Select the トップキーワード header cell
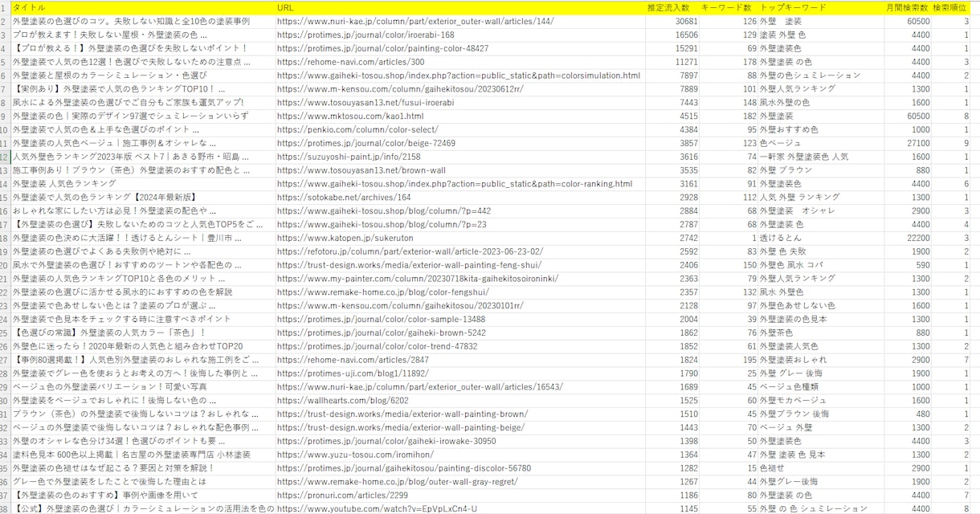This screenshot has height=514, width=980. pos(821,7)
